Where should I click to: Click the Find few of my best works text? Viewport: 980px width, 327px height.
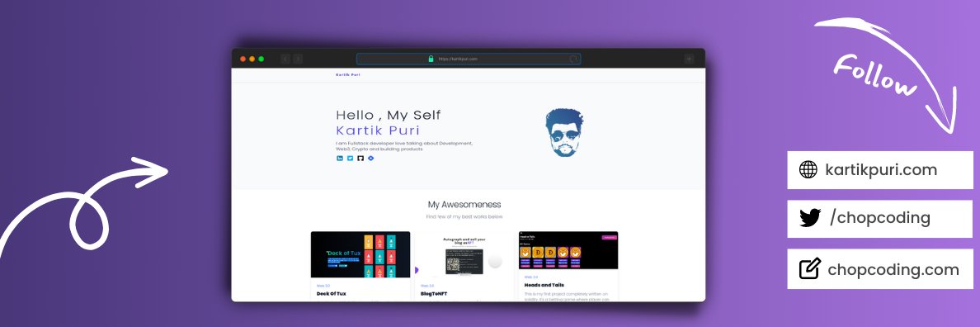coord(464,217)
